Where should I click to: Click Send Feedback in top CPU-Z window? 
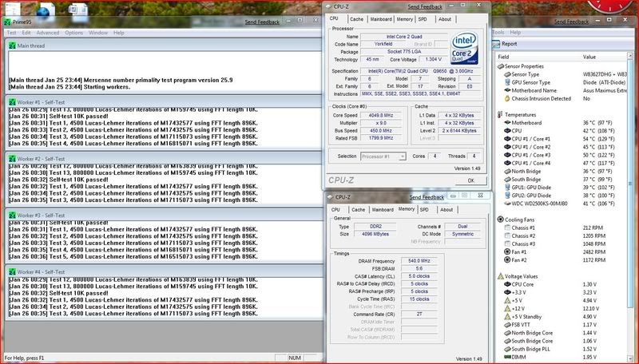(425, 6)
